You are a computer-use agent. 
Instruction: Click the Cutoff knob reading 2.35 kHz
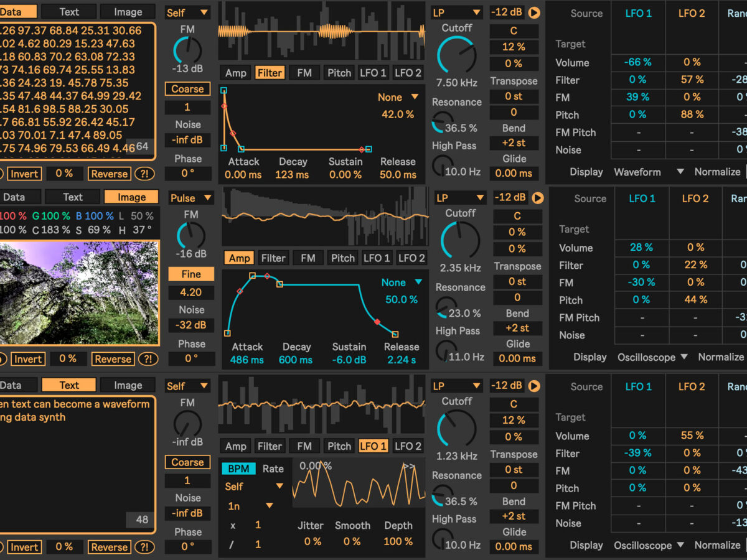pos(460,241)
